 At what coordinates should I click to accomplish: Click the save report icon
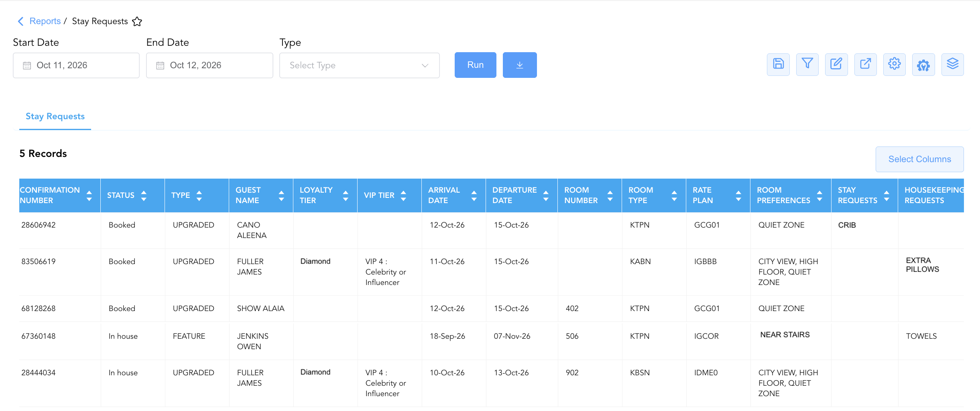click(x=778, y=64)
